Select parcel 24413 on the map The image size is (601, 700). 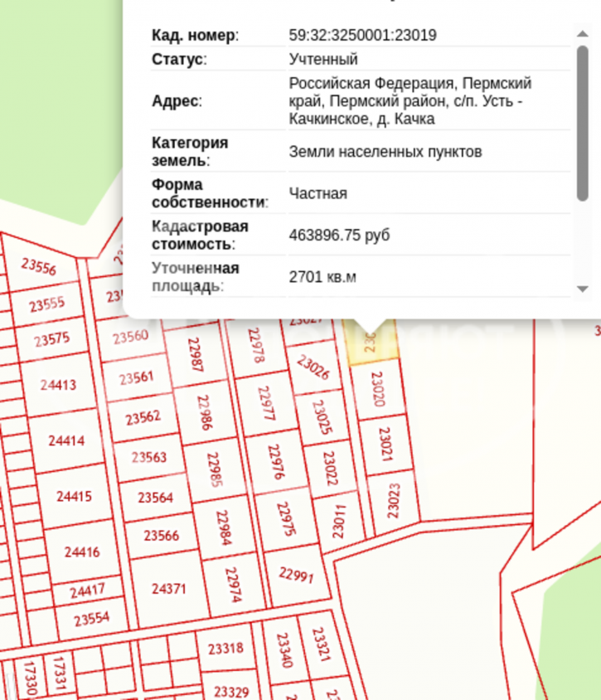coord(56,385)
